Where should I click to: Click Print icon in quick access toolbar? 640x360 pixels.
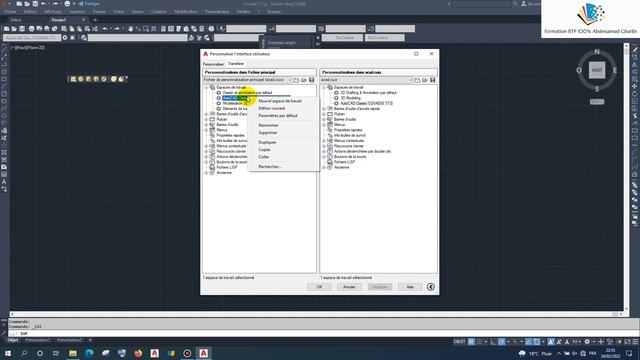tap(67, 4)
